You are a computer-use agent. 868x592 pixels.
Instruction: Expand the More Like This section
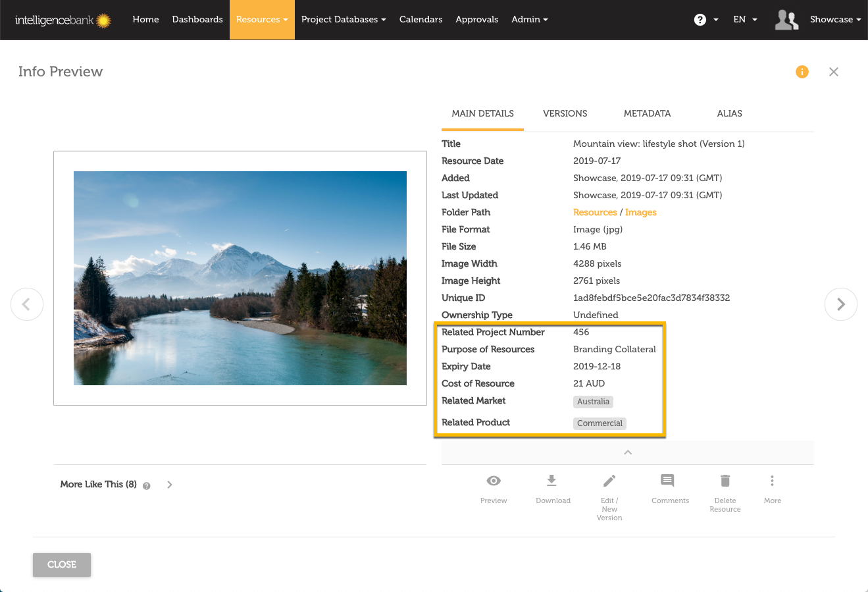pyautogui.click(x=170, y=485)
